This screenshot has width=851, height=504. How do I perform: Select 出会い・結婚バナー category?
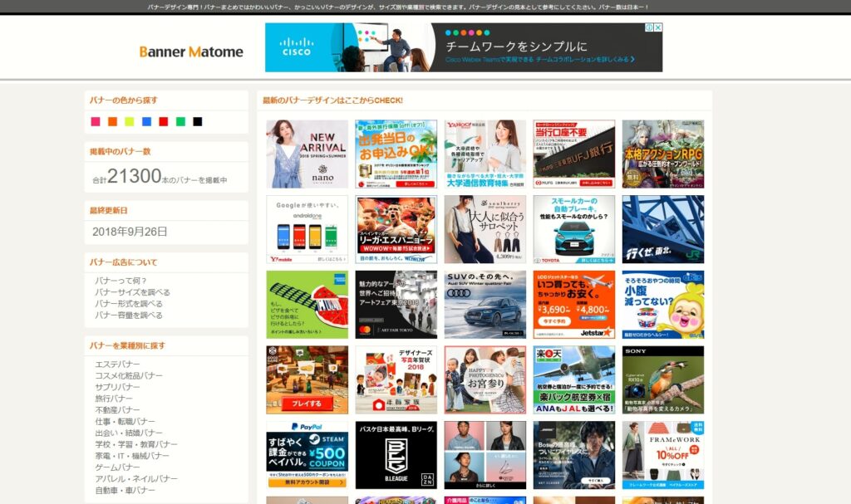[x=129, y=433]
